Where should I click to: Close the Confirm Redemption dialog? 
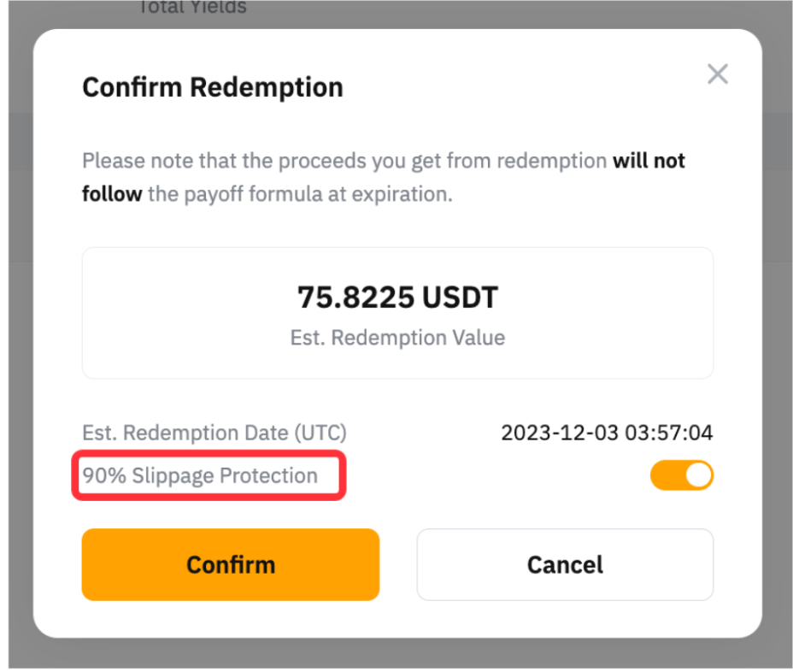point(718,74)
